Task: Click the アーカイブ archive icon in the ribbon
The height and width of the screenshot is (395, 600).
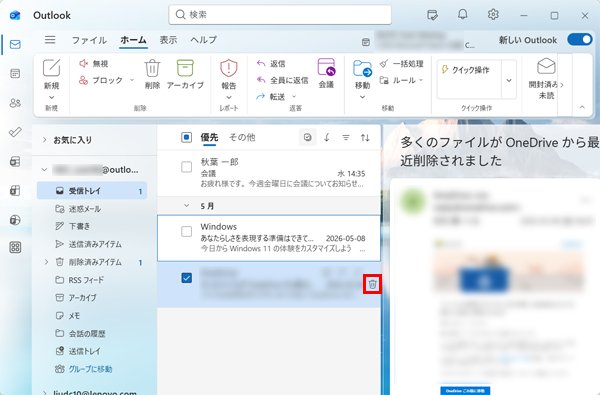Action: 185,69
